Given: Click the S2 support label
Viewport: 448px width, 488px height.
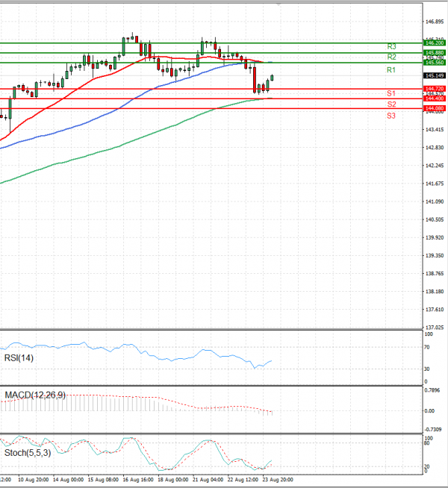Looking at the screenshot, I should pos(391,104).
